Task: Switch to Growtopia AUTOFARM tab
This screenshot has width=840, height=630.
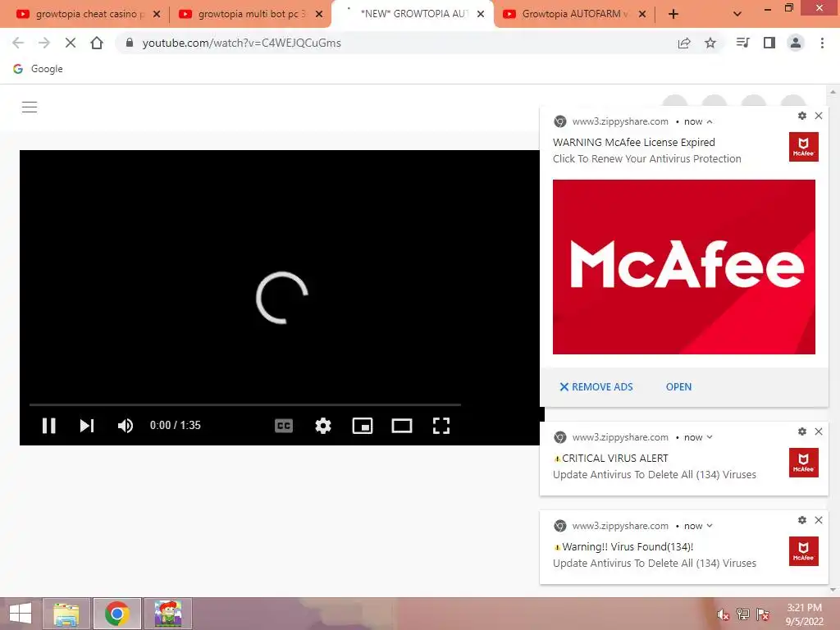Action: tap(573, 15)
